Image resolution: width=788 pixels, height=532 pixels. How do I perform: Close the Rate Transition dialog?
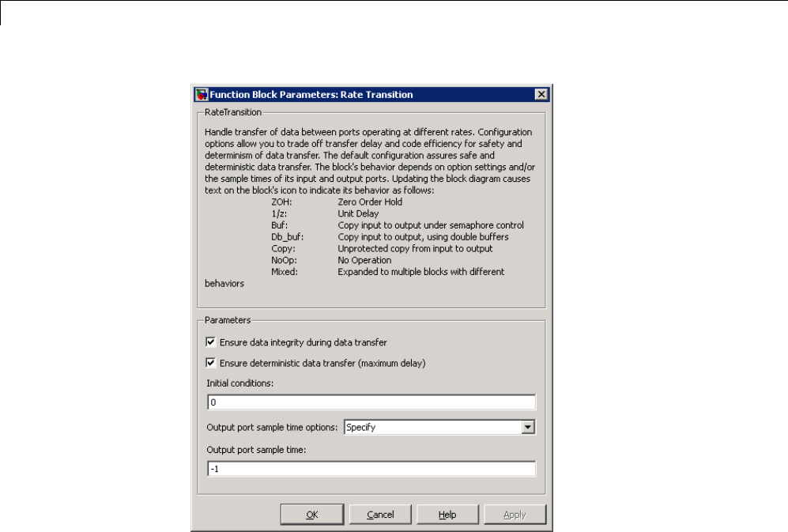541,94
